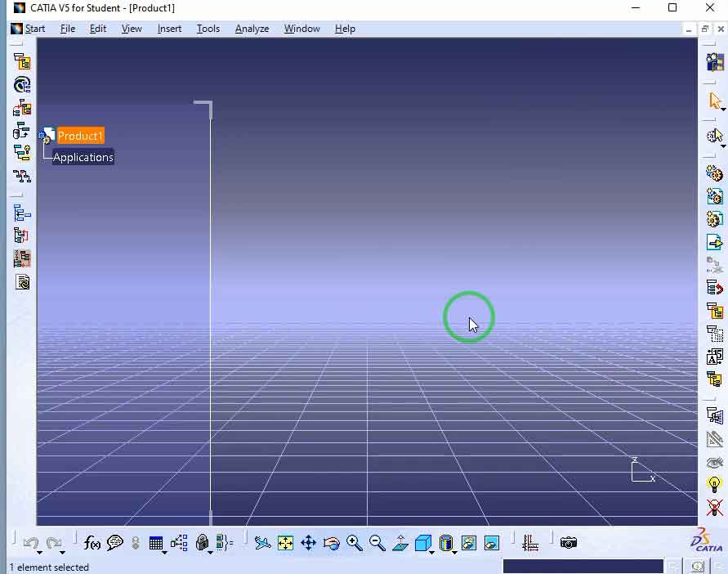Click the Capture camera icon
This screenshot has height=574, width=728.
pyautogui.click(x=569, y=543)
